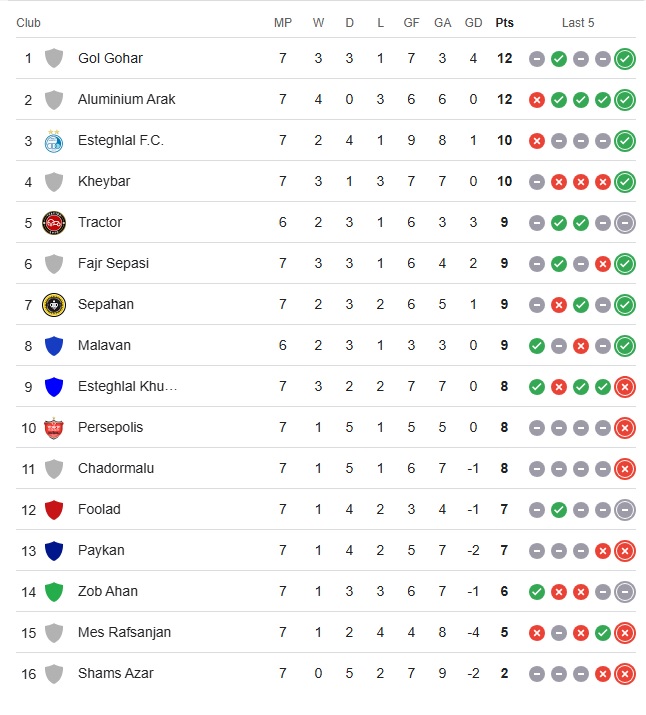Image resolution: width=646 pixels, height=715 pixels.
Task: Click Tractor's latest draw result circle
Action: pyautogui.click(x=625, y=223)
